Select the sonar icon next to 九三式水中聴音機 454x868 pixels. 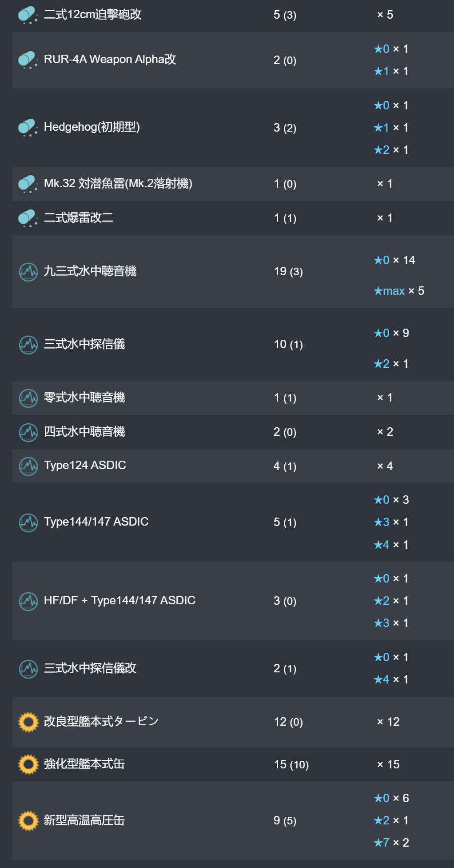[x=28, y=272]
